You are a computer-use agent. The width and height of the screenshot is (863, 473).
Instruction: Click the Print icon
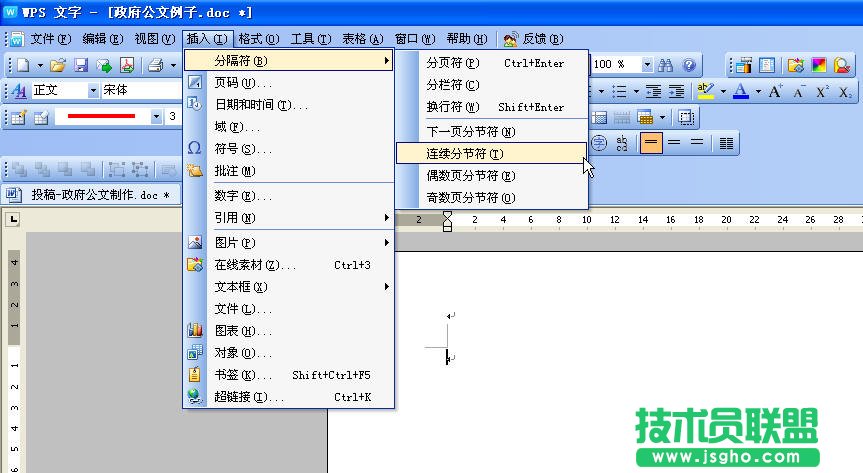pos(156,66)
